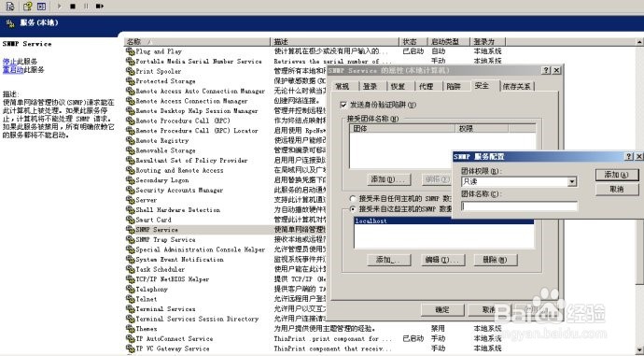Click 确定 button in properties dialog

[x=442, y=310]
